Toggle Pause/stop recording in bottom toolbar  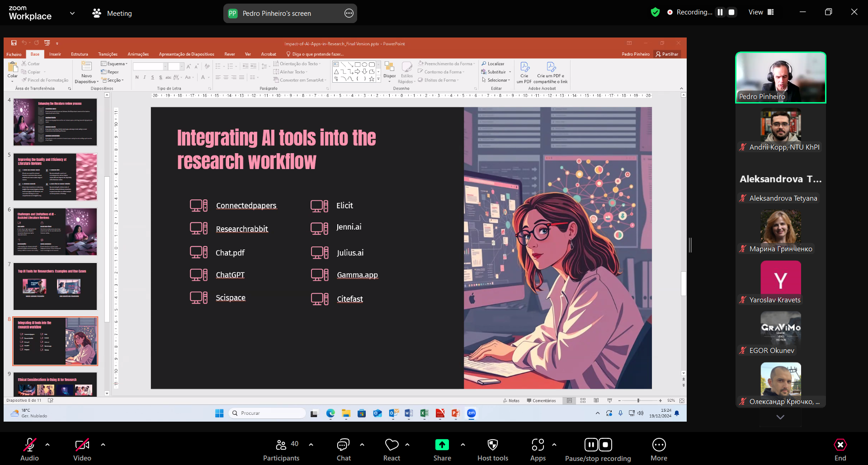(598, 450)
